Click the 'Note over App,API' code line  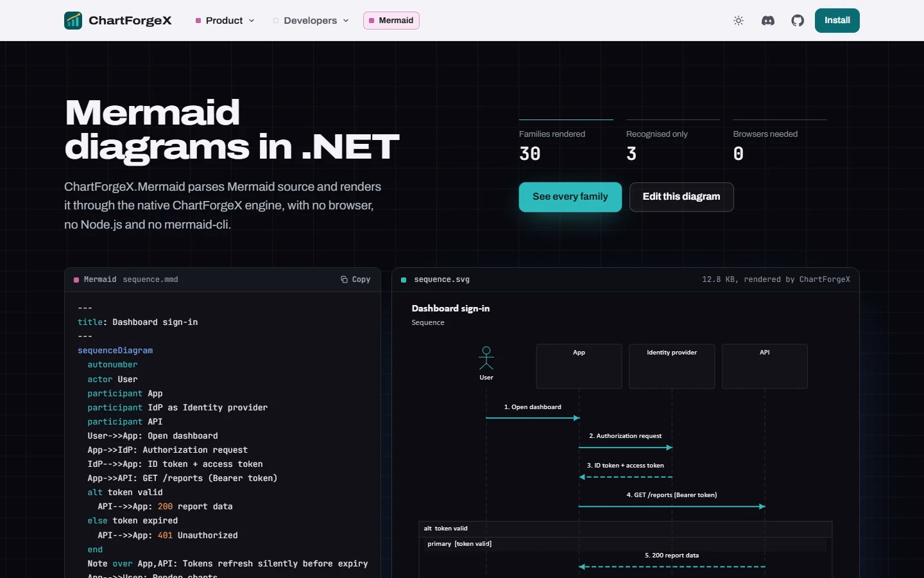pyautogui.click(x=228, y=564)
